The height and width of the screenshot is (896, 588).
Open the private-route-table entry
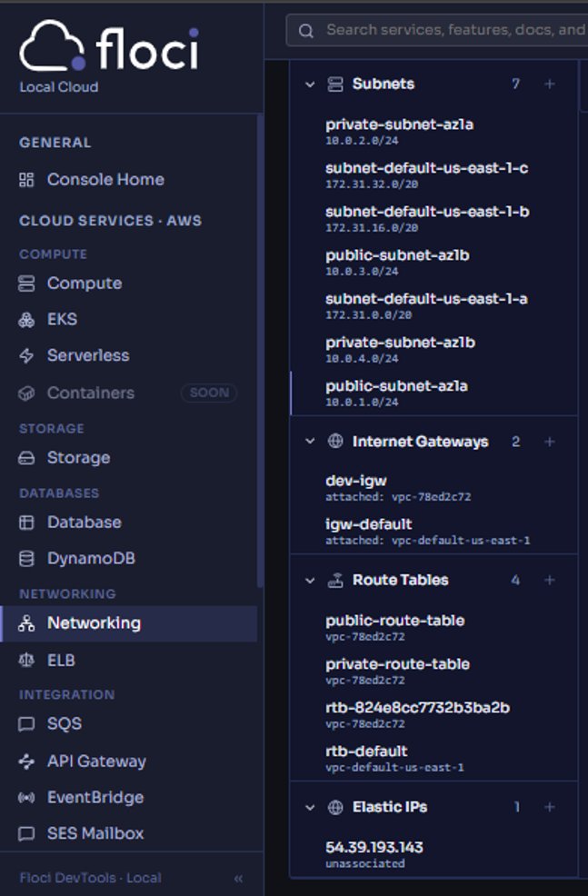434,672
